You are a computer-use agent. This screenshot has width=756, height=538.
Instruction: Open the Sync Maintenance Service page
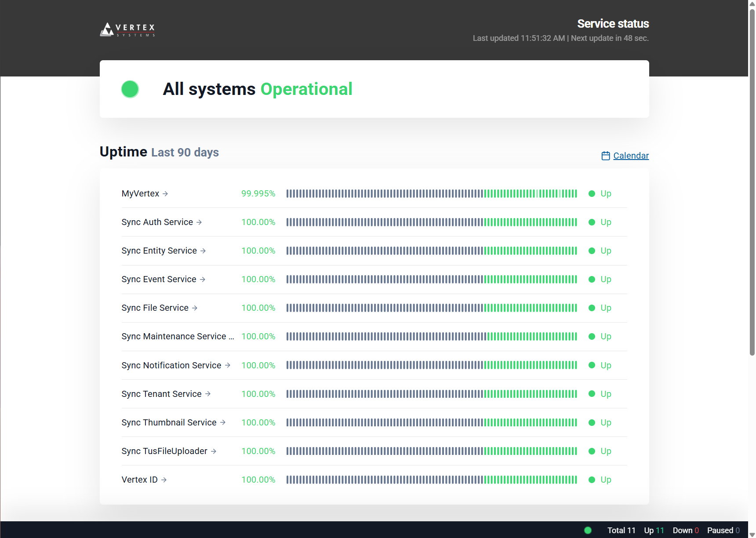(174, 336)
